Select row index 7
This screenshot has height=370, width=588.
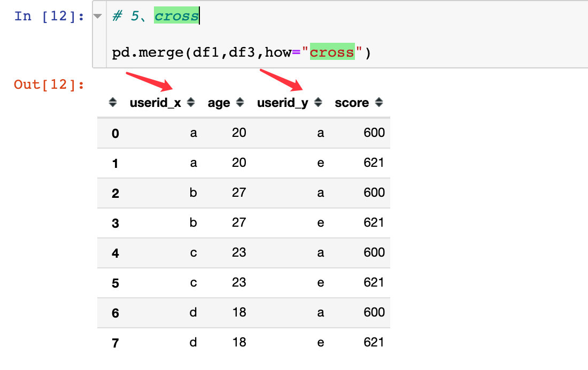[x=115, y=343]
